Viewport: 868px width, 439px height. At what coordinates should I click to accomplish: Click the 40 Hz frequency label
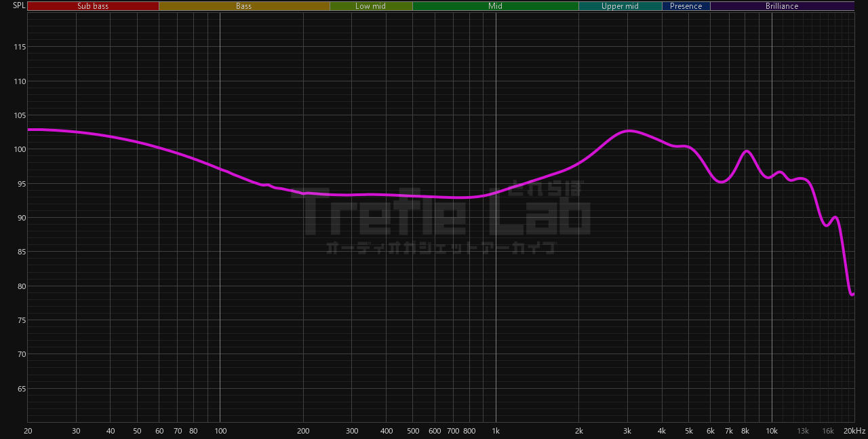(x=111, y=431)
